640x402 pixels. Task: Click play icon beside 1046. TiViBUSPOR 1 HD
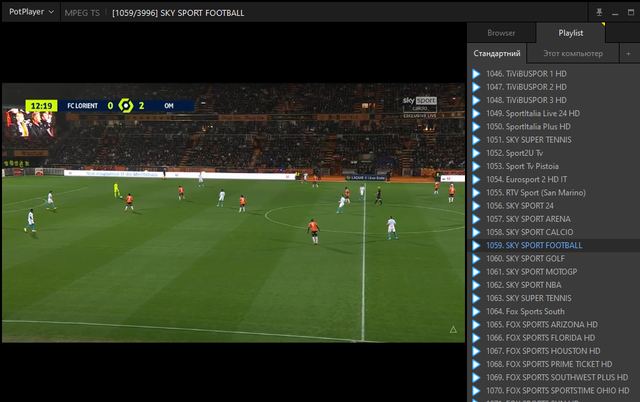[x=476, y=74]
